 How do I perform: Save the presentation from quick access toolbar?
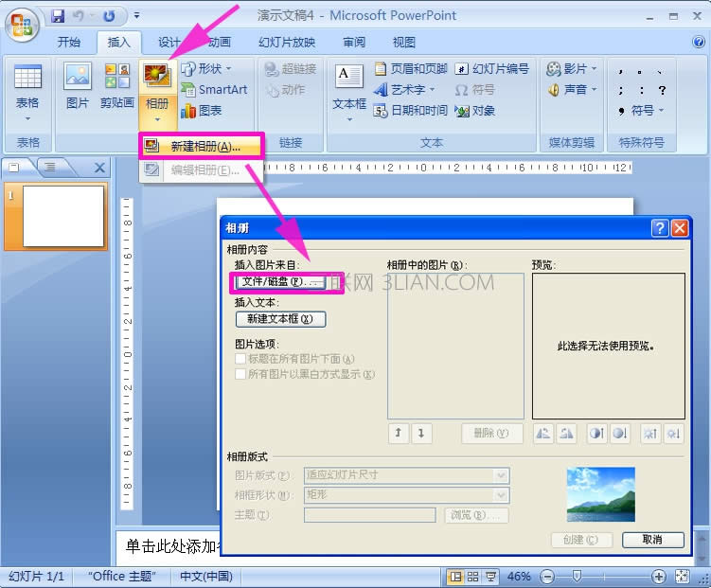(58, 16)
